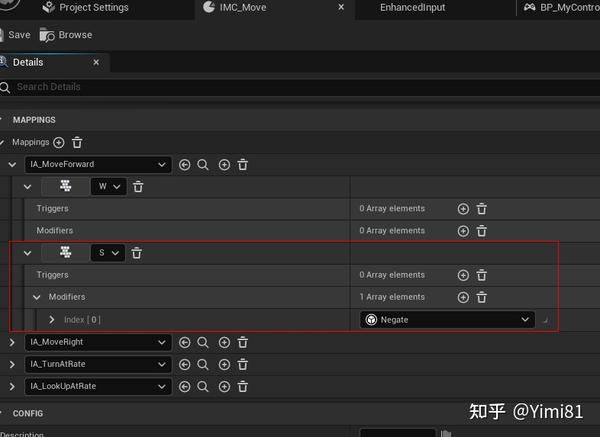This screenshot has width=600, height=437.
Task: Use selected asset for IA_TurnAtRate
Action: [x=184, y=365]
